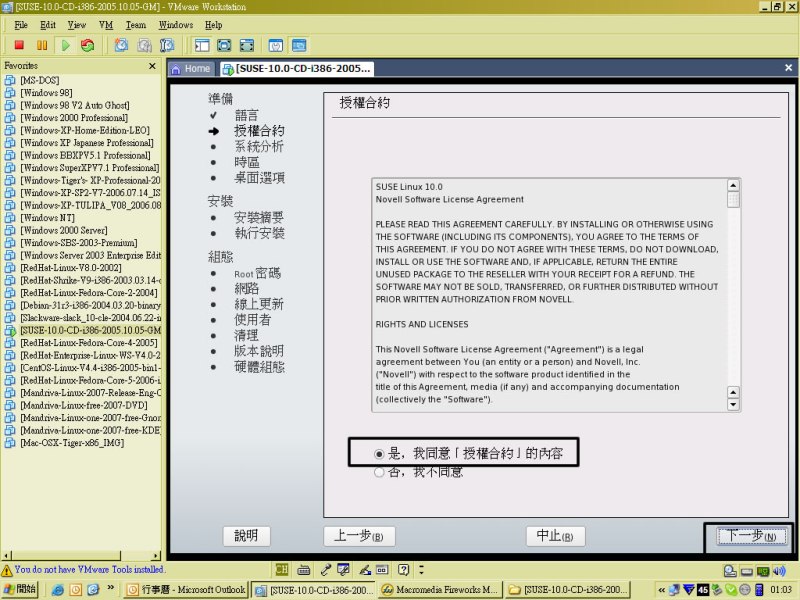800x600 pixels.
Task: Click the floppy device status bar icon
Action: pos(747,571)
